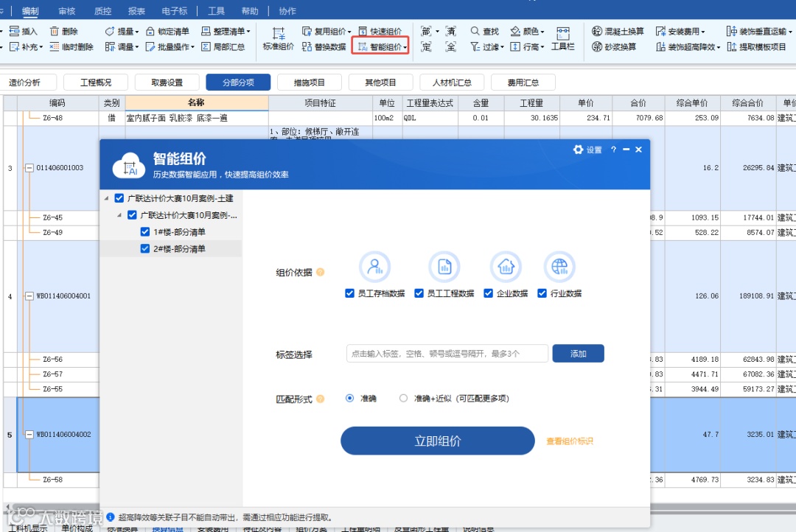The width and height of the screenshot is (796, 532).
Task: Switch to the 人材机汇总 tab
Action: click(x=452, y=83)
